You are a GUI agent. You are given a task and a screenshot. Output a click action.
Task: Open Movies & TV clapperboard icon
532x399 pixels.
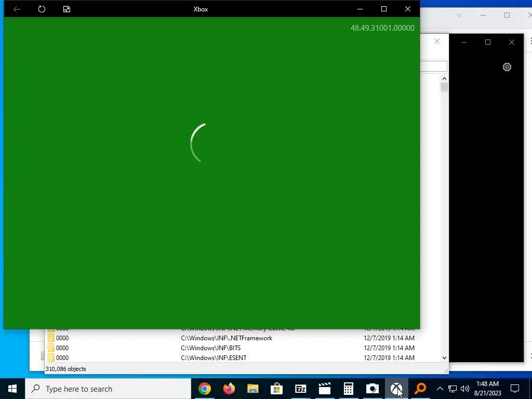point(325,389)
